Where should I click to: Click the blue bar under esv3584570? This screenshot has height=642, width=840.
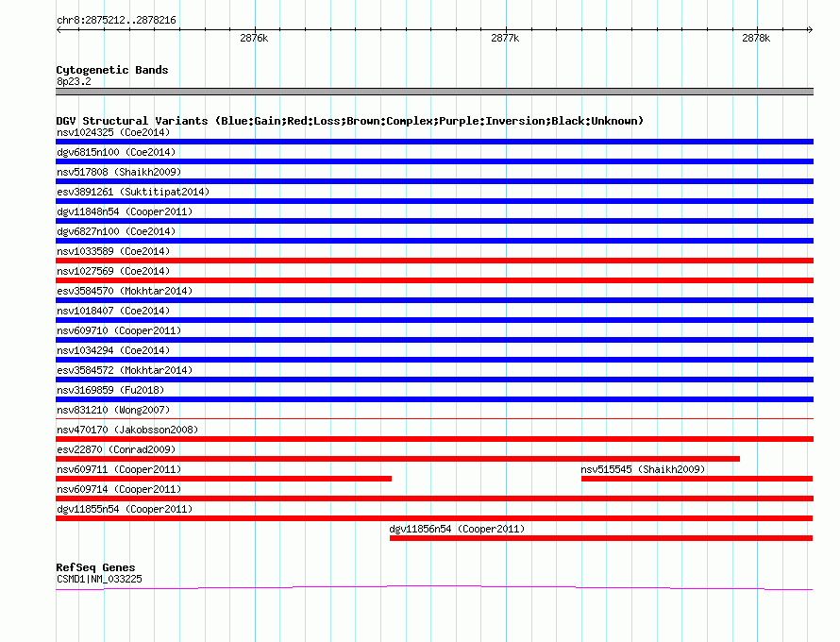[434, 300]
